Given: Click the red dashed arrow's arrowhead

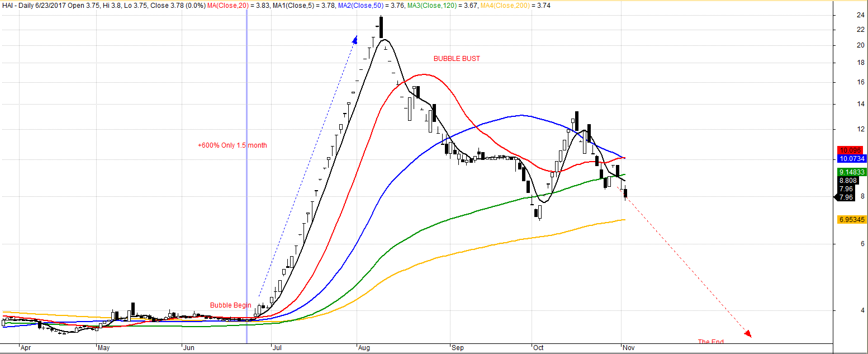Looking at the screenshot, I should [x=748, y=334].
